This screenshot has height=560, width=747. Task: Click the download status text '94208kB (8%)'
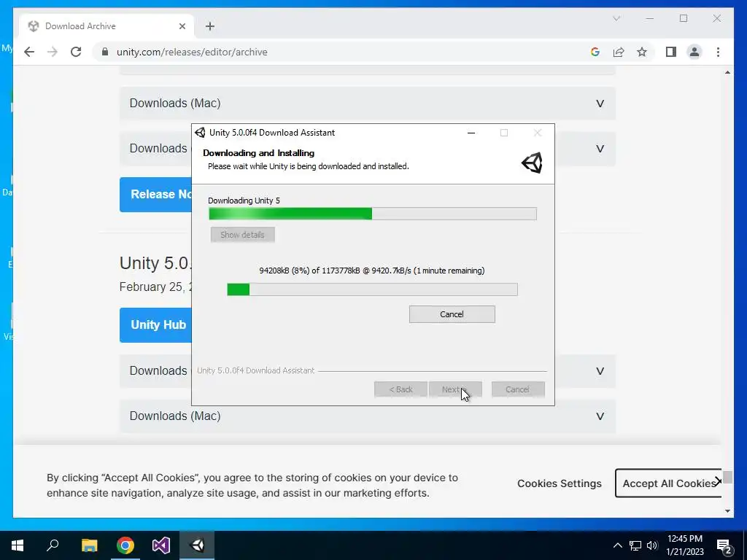(285, 271)
